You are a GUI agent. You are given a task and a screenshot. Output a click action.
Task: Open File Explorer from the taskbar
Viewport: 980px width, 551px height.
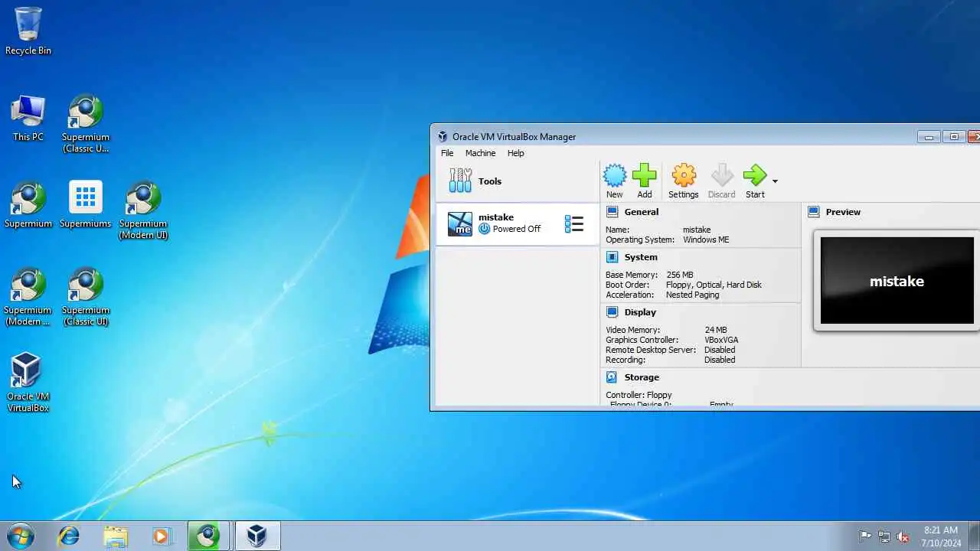click(x=116, y=536)
